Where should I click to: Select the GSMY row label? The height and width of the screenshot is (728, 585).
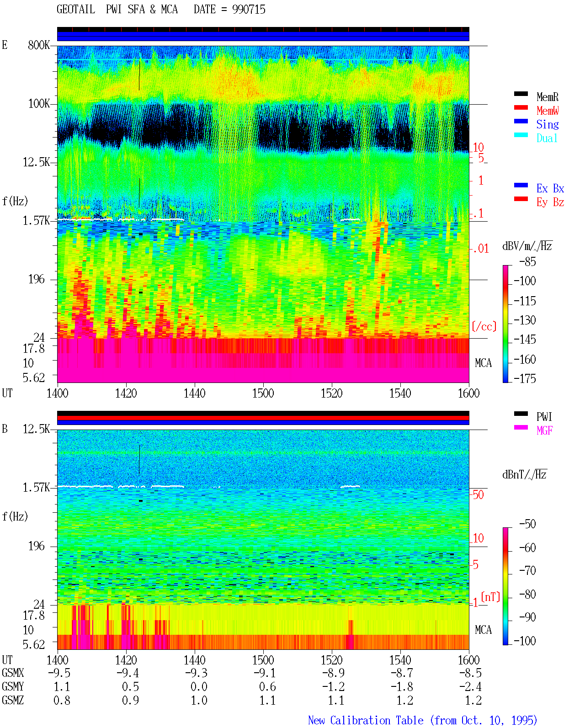pos(13,686)
